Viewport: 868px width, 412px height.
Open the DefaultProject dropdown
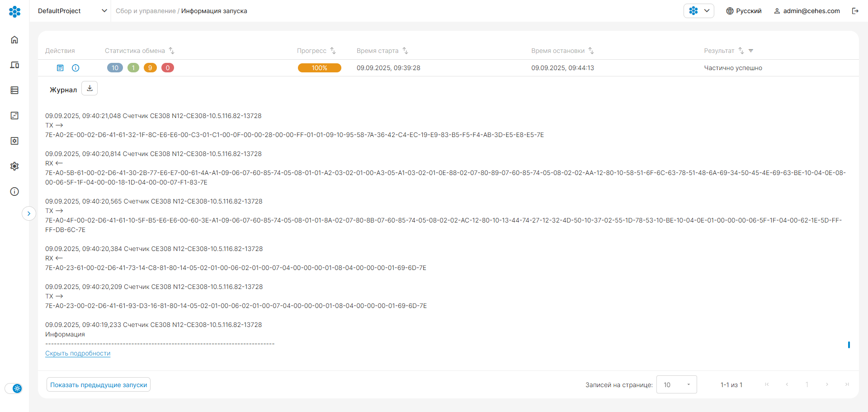72,11
